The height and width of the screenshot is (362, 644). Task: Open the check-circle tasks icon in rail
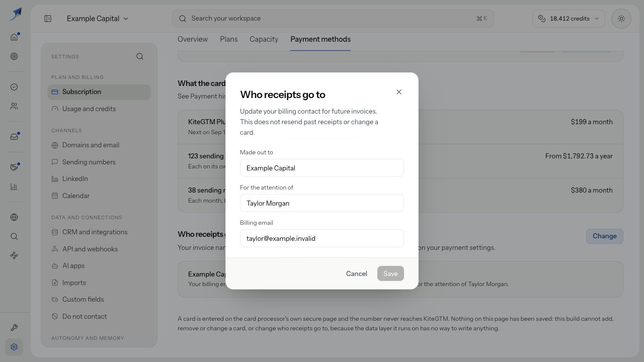[x=14, y=87]
